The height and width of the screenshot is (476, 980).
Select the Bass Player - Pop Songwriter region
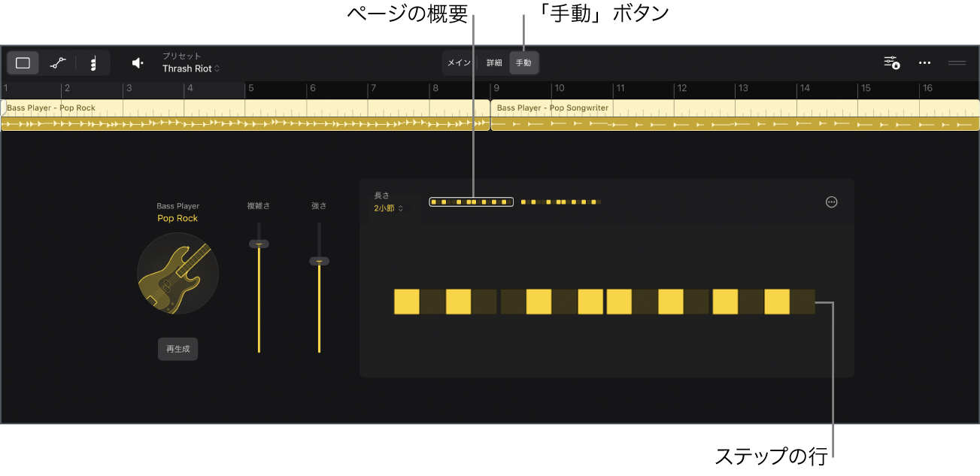click(736, 116)
